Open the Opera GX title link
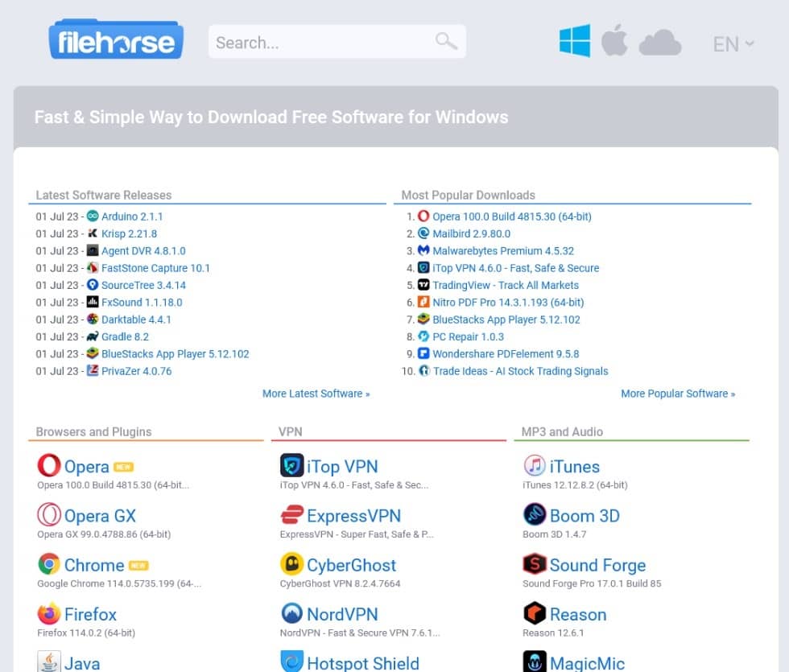Viewport: 789px width, 672px height. [100, 516]
